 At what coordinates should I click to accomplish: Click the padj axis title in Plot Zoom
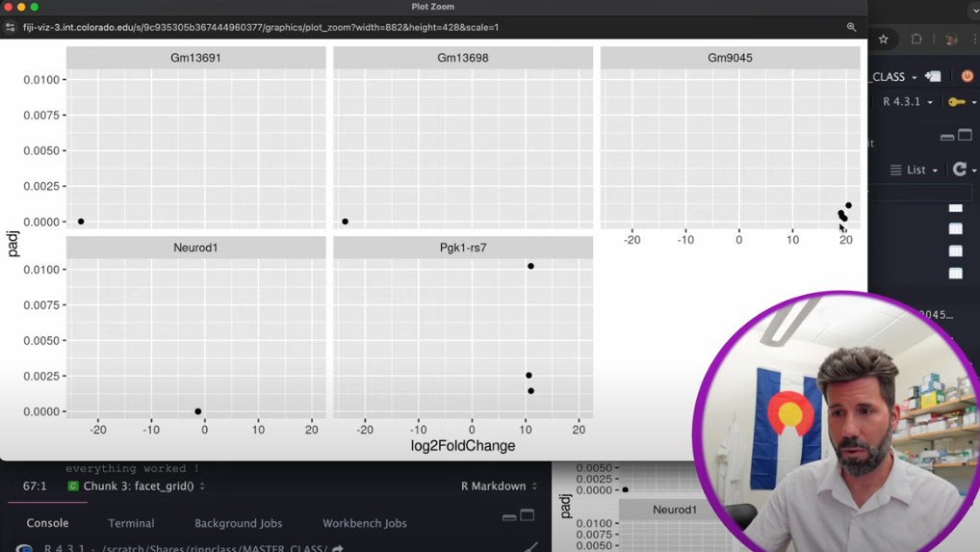(13, 244)
